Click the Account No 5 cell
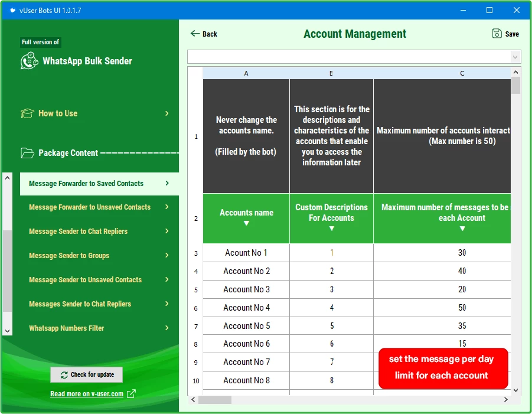Viewport: 532px width, 414px height. tap(246, 326)
